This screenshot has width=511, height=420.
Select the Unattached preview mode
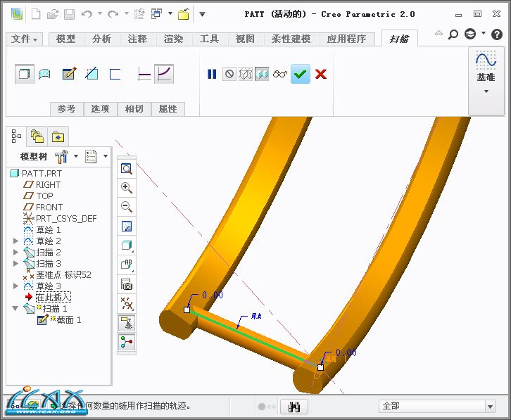coord(246,74)
